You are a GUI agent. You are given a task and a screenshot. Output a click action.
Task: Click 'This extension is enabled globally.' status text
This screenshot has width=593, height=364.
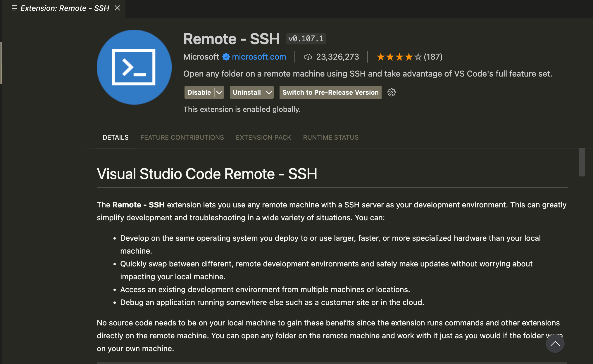(242, 109)
